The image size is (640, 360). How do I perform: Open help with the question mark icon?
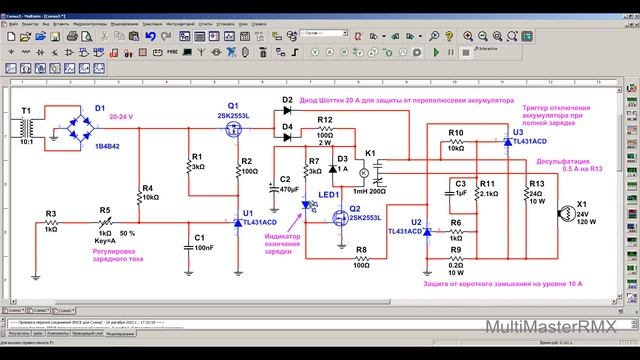coord(449,36)
